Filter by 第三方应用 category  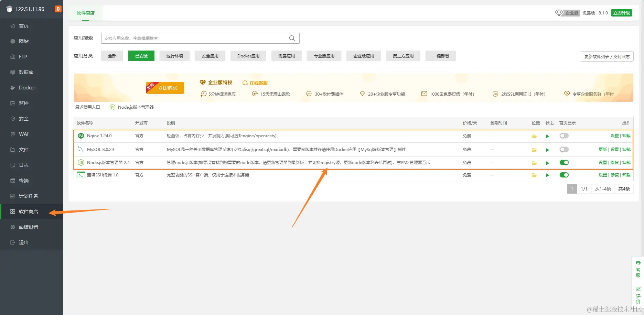[403, 56]
